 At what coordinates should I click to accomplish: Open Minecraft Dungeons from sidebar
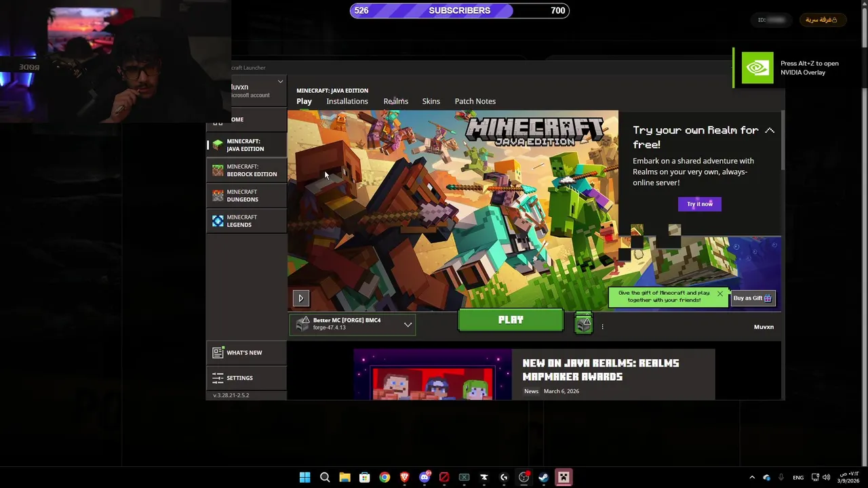click(247, 196)
